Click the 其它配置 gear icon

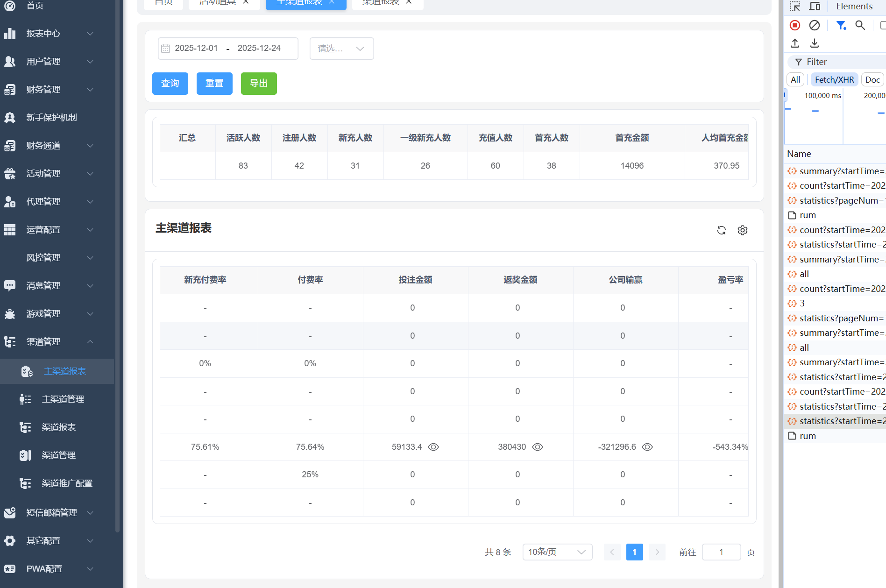click(10, 541)
